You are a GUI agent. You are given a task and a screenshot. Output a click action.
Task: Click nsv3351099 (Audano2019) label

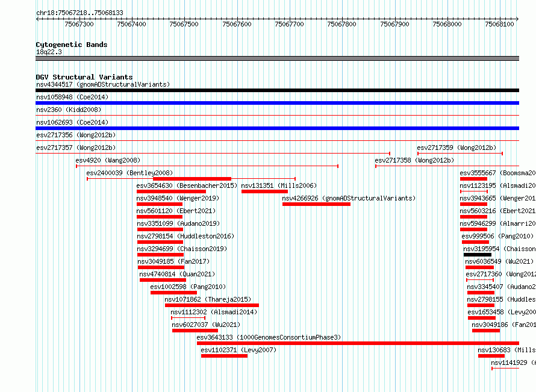tap(178, 223)
